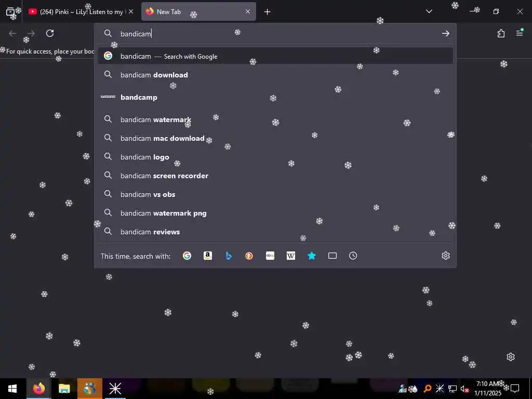This screenshot has width=532, height=399.
Task: Switch to the Pinki ~ LiLy YouTube tab
Action: pos(80,12)
